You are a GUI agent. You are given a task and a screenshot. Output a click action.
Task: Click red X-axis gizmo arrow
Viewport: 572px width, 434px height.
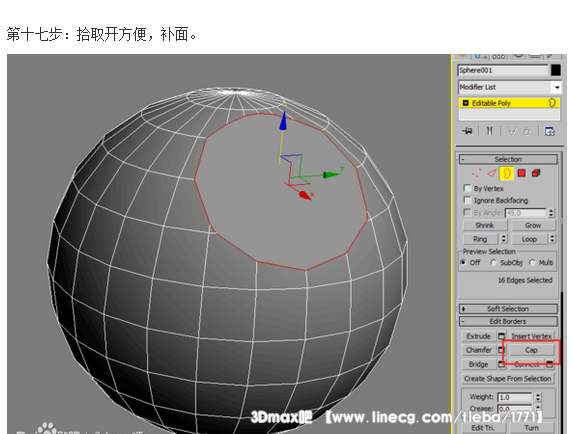pos(305,195)
